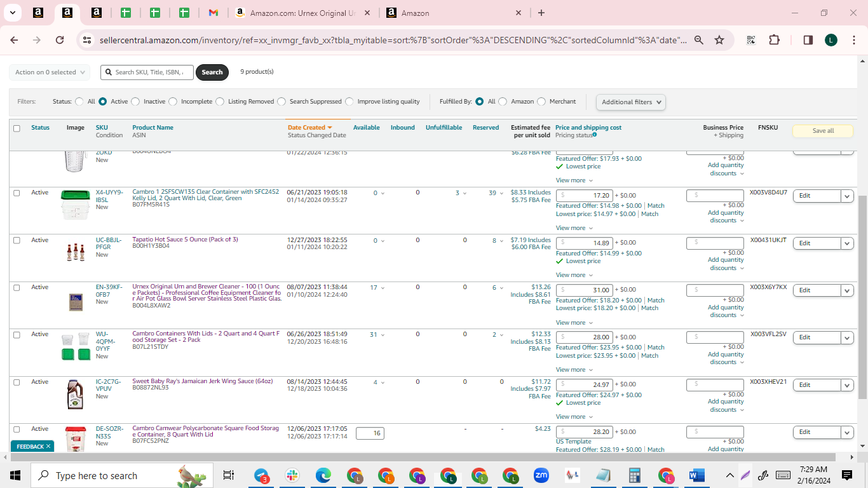Close the Urnex Original tab

pyautogui.click(x=368, y=13)
